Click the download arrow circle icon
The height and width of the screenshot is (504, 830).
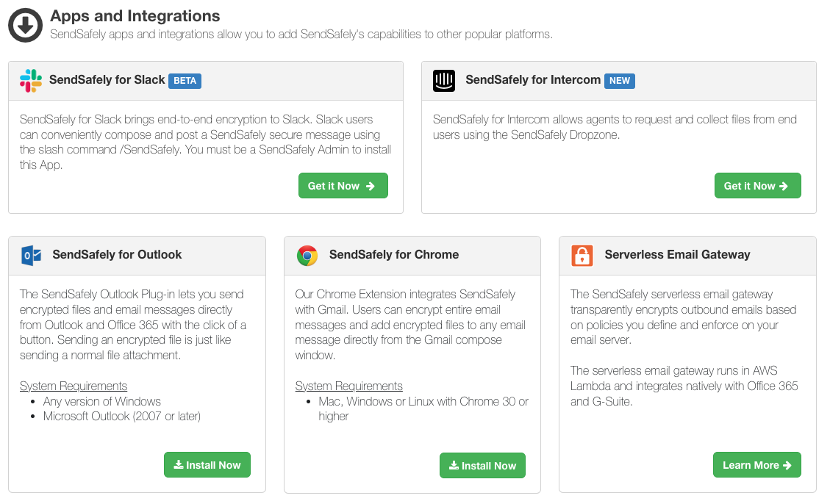coord(26,25)
